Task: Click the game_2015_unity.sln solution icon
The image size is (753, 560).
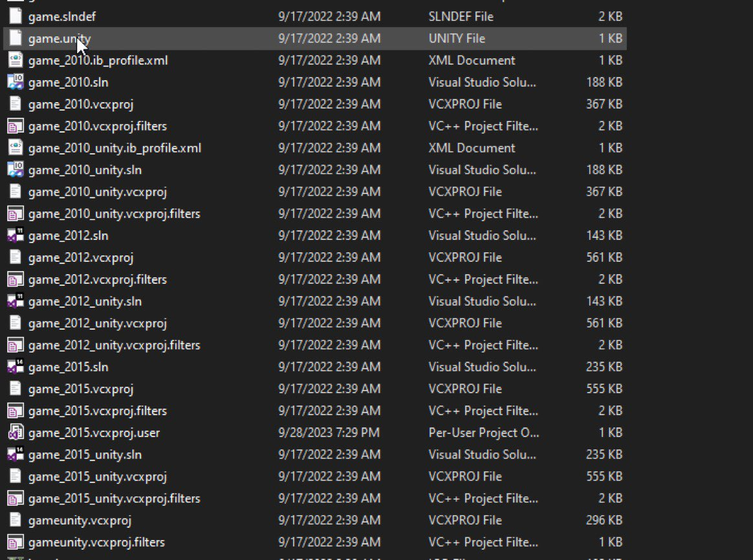Action: 16,454
